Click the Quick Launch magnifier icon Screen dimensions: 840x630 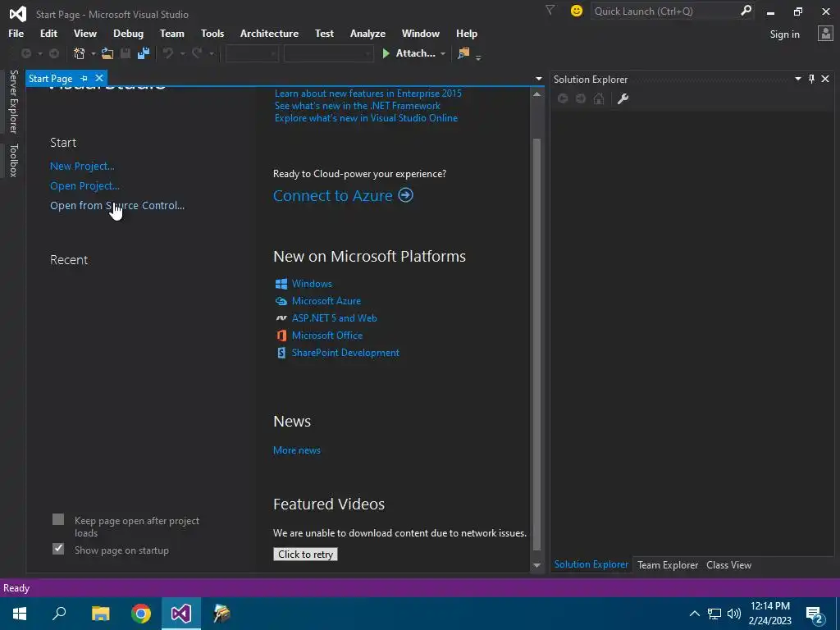tap(746, 11)
